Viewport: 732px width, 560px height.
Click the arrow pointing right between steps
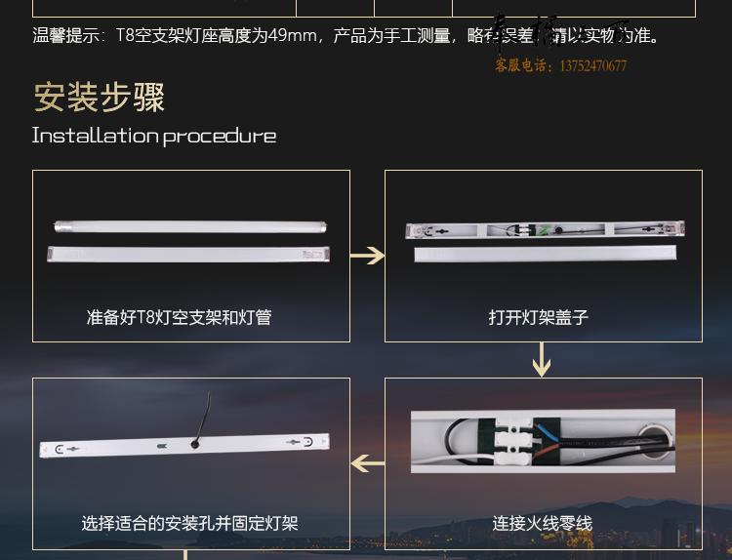pos(367,256)
